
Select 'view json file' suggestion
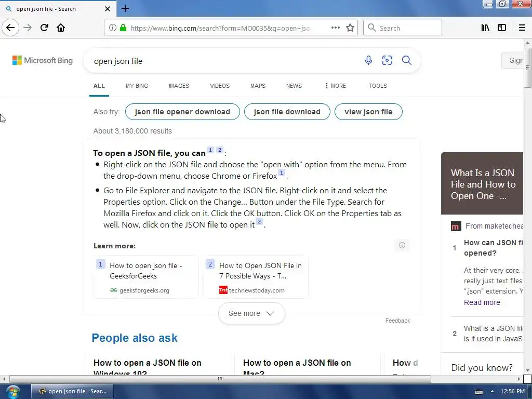pos(368,112)
